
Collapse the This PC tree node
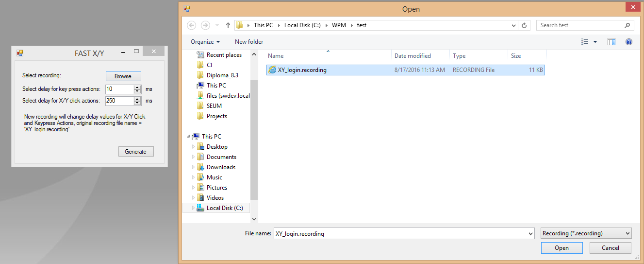pyautogui.click(x=188, y=137)
